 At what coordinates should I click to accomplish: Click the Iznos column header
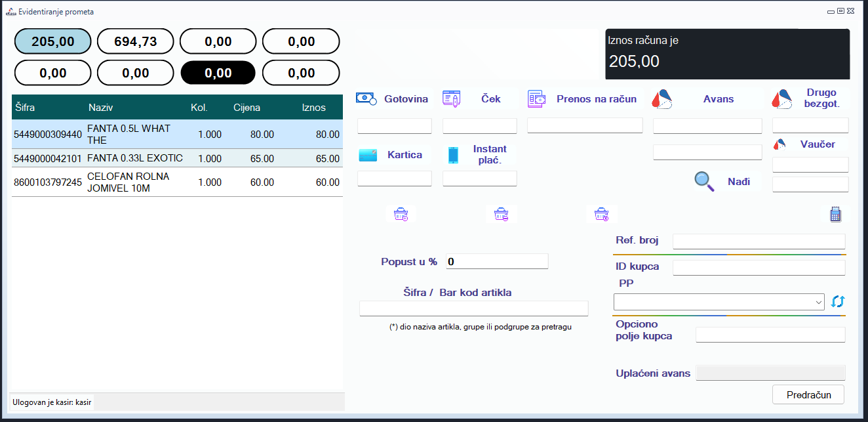click(x=313, y=108)
